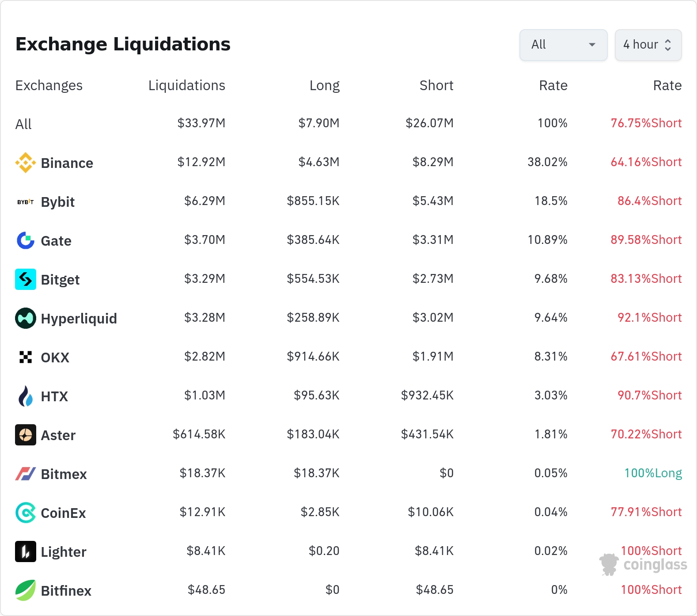Click the Aster logo icon
The width and height of the screenshot is (697, 616).
point(26,435)
